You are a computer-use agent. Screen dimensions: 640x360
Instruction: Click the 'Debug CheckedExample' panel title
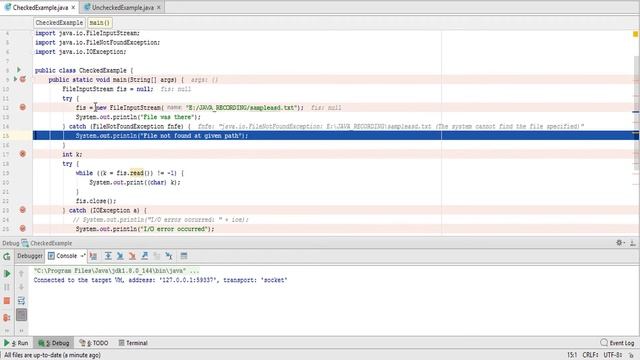(37, 243)
